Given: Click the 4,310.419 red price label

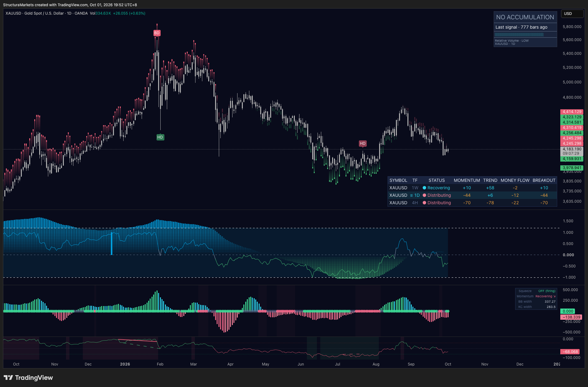Looking at the screenshot, I should pyautogui.click(x=572, y=128).
